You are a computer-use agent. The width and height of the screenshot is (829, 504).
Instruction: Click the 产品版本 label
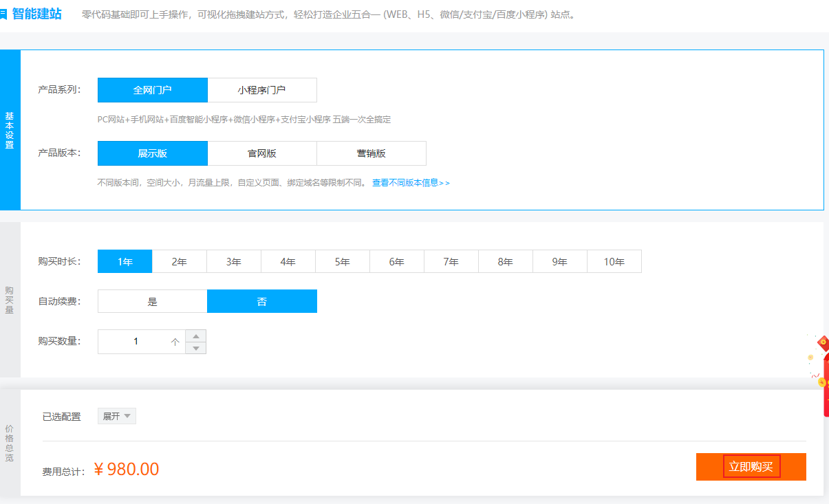(60, 153)
